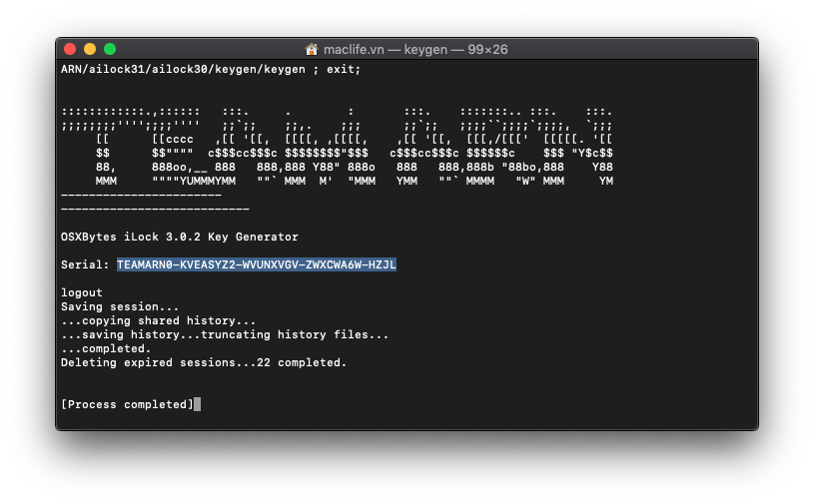This screenshot has width=814, height=504.
Task: Click the gray cursor block after '[Process completed]'
Action: click(198, 404)
